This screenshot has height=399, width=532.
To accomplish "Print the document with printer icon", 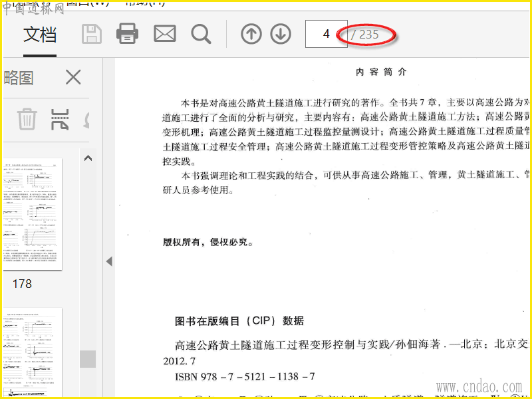I will [127, 34].
